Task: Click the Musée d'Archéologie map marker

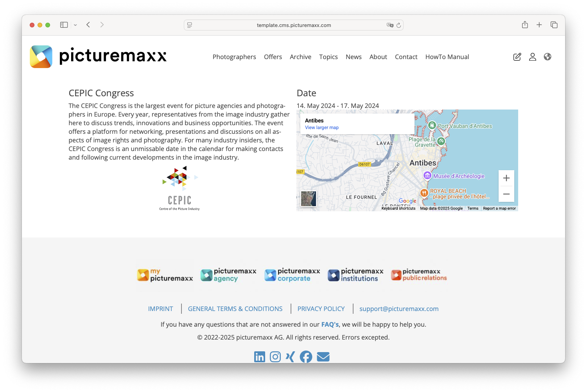Action: [427, 176]
